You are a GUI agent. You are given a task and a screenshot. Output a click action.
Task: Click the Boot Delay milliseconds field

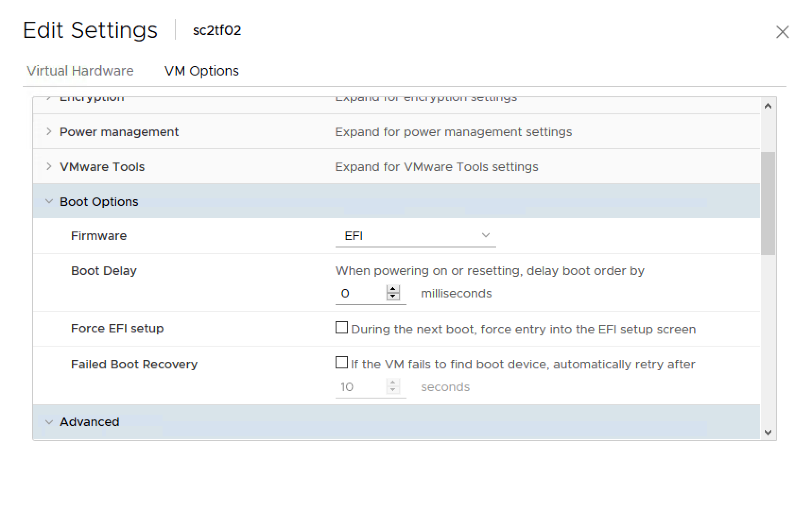(360, 294)
